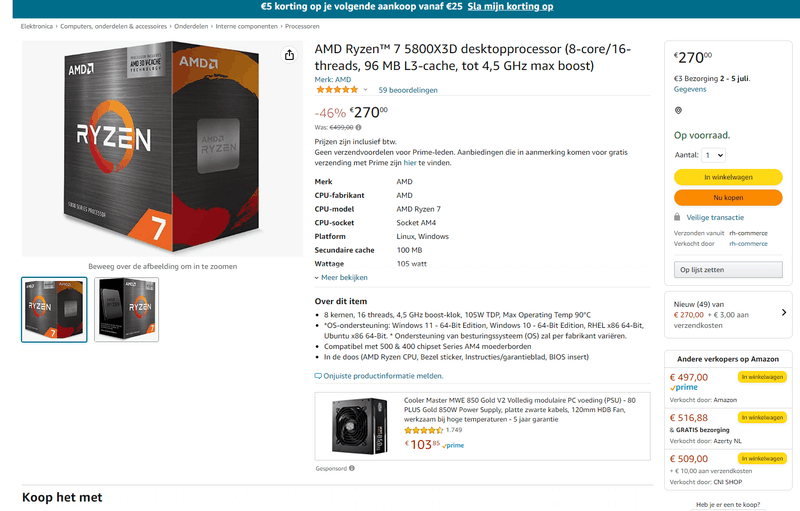Click the location pin icon in buy box

point(678,110)
